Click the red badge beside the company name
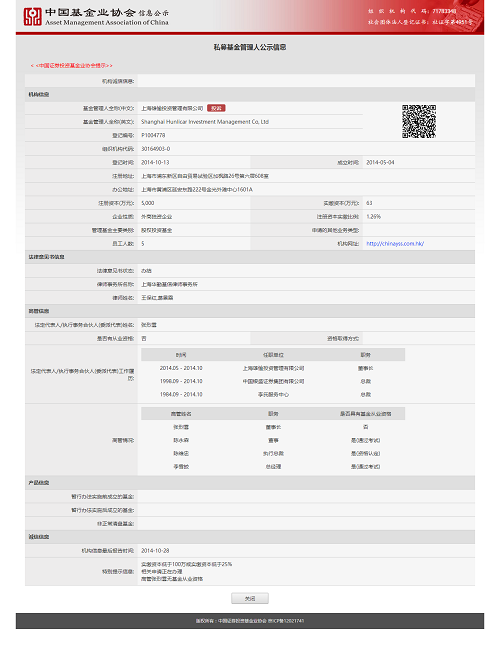Image resolution: width=500 pixels, height=651 pixels. [216, 108]
